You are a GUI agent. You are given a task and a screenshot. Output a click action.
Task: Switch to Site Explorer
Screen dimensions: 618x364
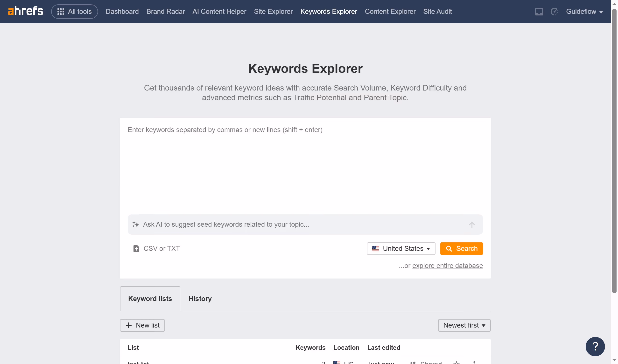(x=273, y=12)
